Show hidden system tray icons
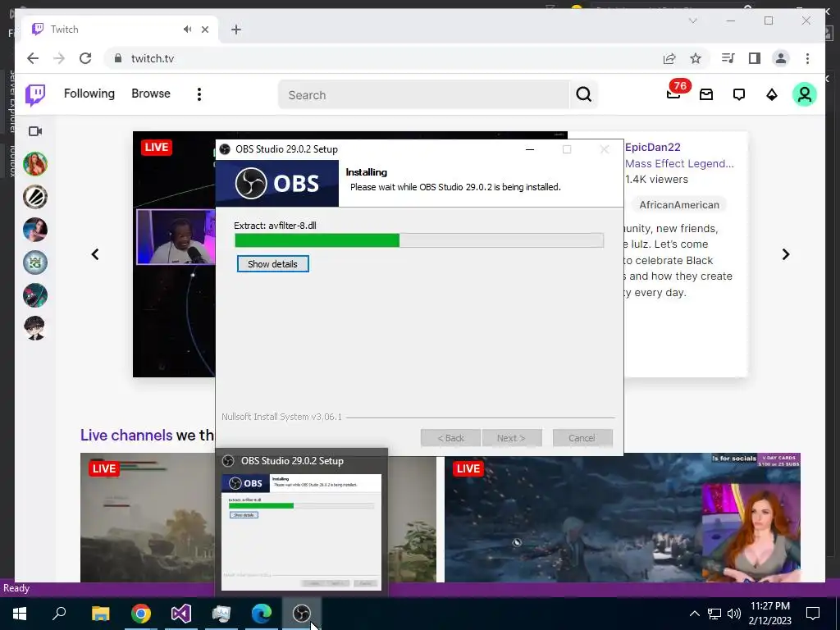Image resolution: width=840 pixels, height=630 pixels. (x=694, y=614)
